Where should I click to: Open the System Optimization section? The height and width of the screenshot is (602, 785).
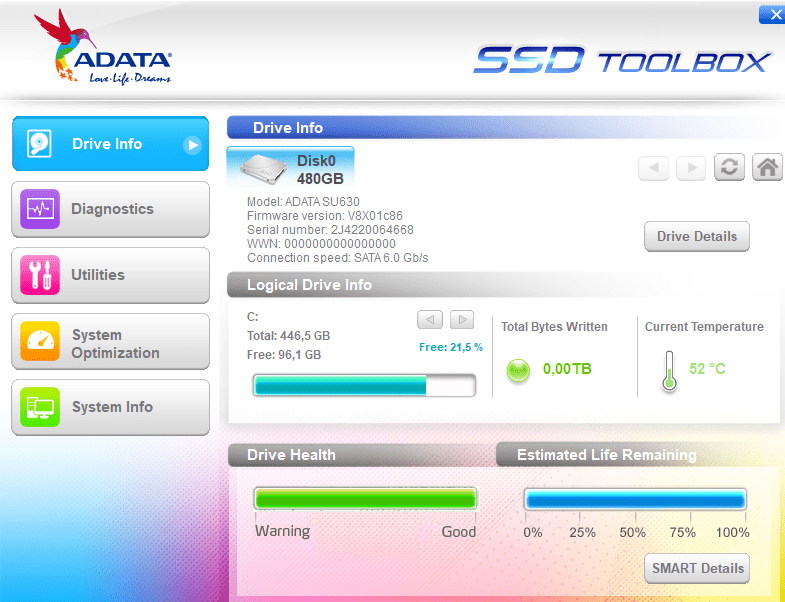(110, 342)
